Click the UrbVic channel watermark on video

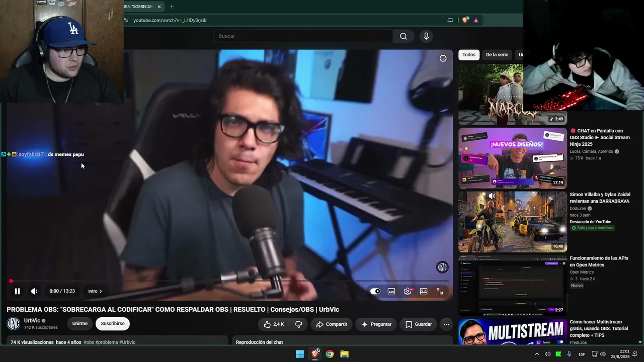(442, 267)
